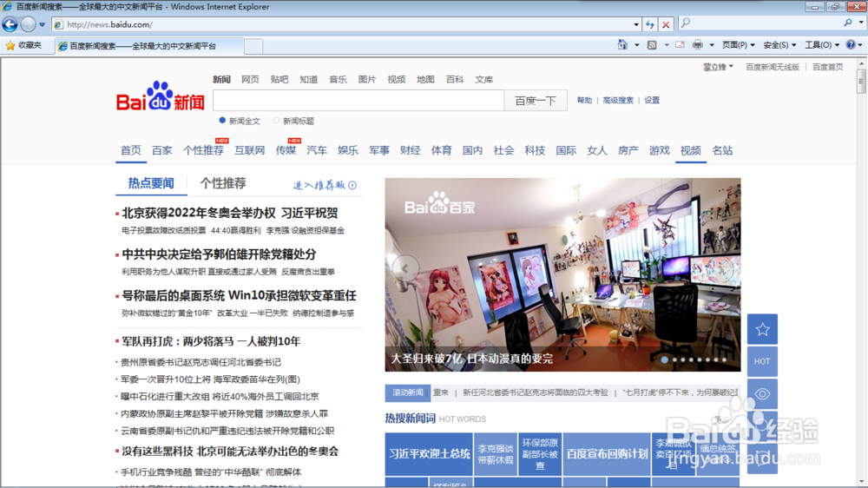This screenshot has height=488, width=868.
Task: Open the 百家 navigation item
Action: 161,150
